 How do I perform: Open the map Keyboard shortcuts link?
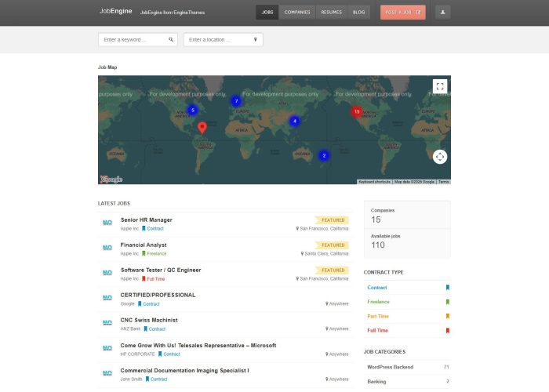(x=374, y=182)
